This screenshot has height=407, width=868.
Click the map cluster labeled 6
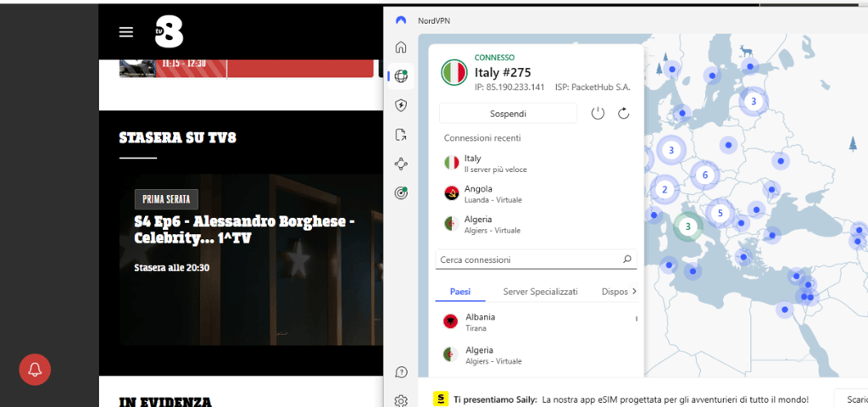[704, 176]
